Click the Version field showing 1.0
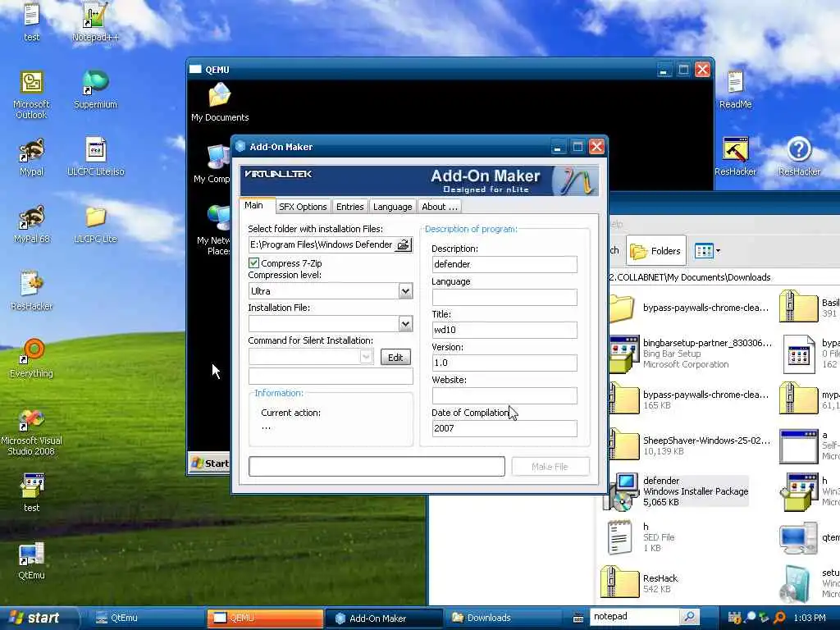Image resolution: width=840 pixels, height=630 pixels. click(504, 363)
